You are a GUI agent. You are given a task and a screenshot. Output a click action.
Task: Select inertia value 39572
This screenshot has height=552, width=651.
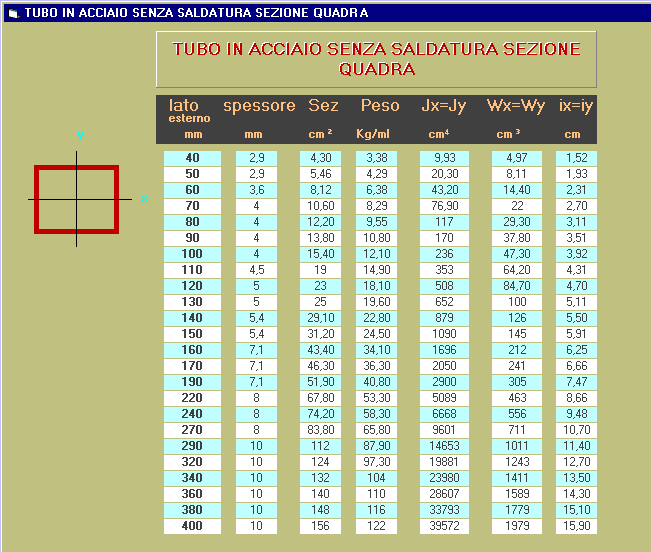click(x=444, y=526)
